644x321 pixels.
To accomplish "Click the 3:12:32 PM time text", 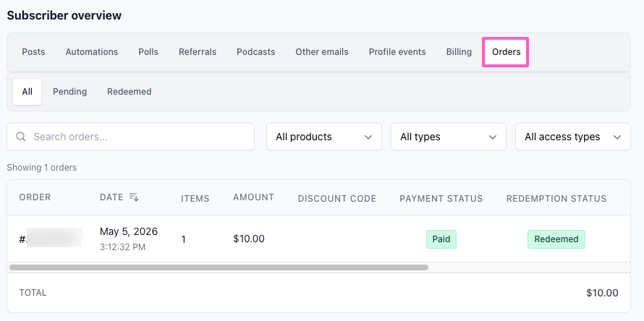I will pyautogui.click(x=122, y=247).
